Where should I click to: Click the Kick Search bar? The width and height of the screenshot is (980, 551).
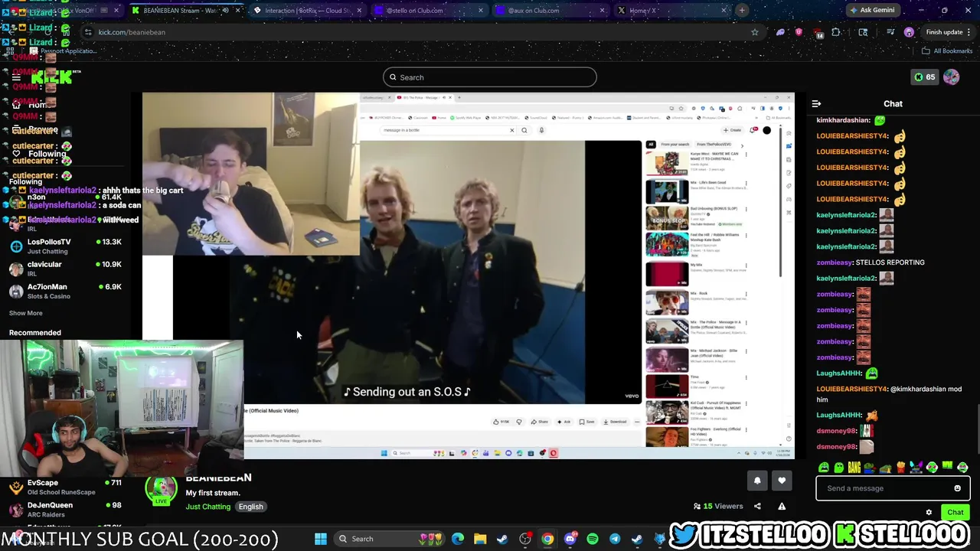[489, 77]
